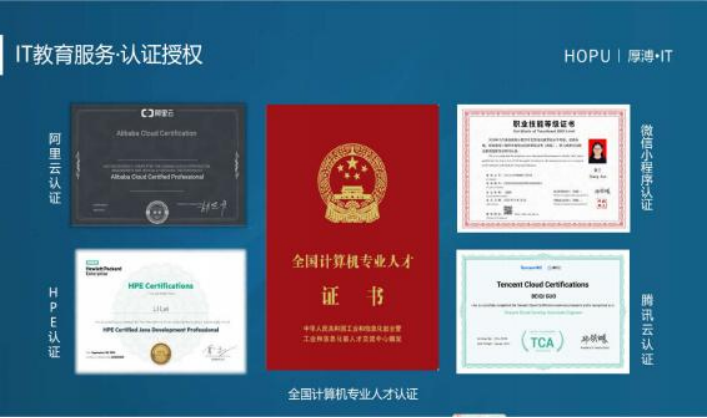
Task: Click the HOPU logo text
Action: click(587, 56)
